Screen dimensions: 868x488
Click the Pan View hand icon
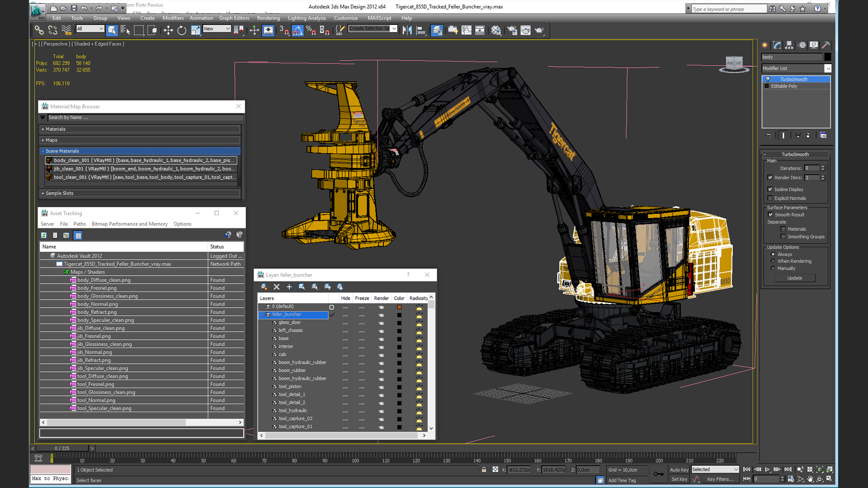(x=810, y=479)
